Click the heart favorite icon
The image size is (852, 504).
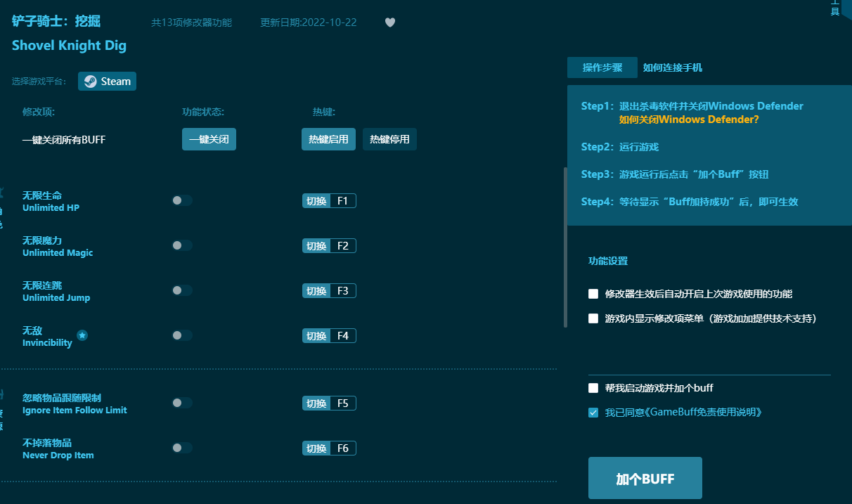390,22
